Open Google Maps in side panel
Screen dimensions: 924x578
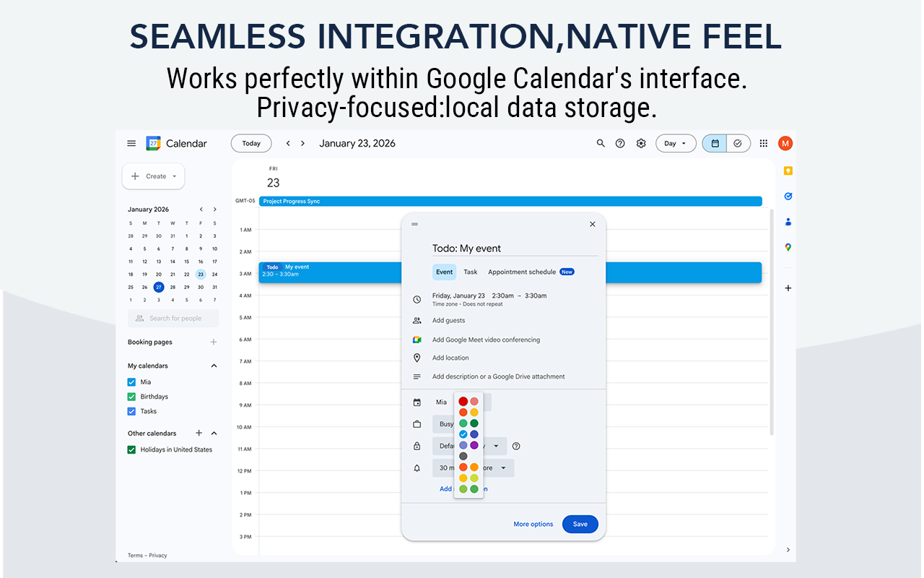click(x=788, y=247)
